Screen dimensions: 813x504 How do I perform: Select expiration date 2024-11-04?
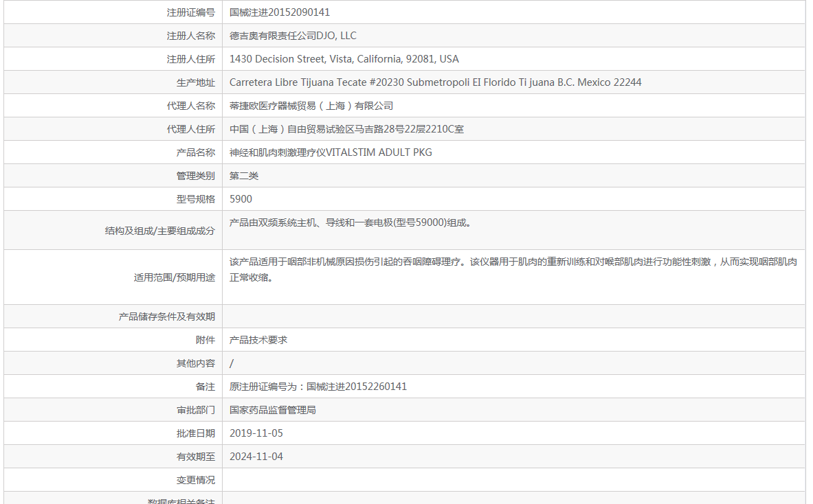click(x=256, y=456)
